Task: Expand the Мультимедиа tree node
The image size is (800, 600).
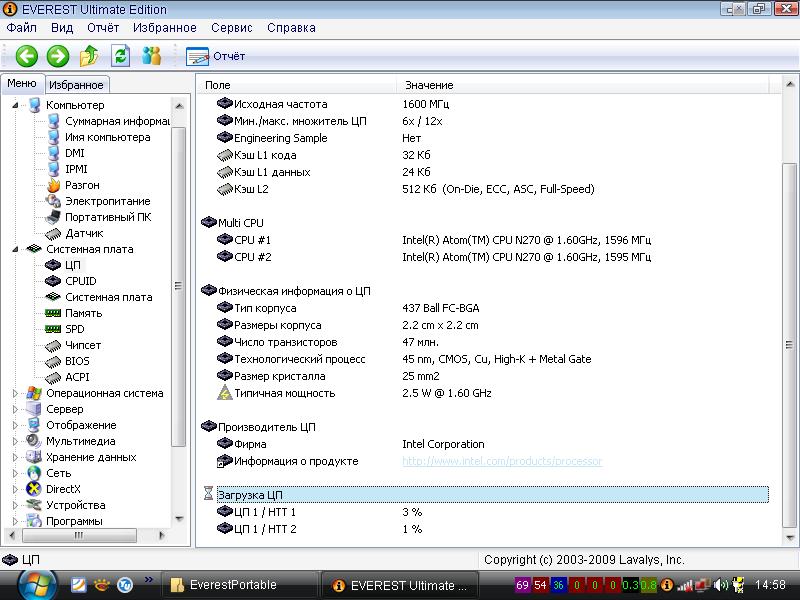Action: pos(15,441)
